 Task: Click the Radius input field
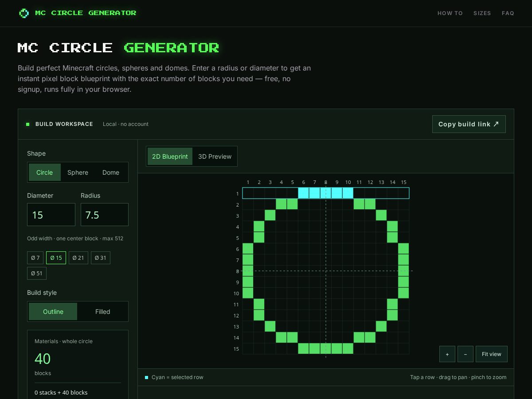(x=105, y=215)
